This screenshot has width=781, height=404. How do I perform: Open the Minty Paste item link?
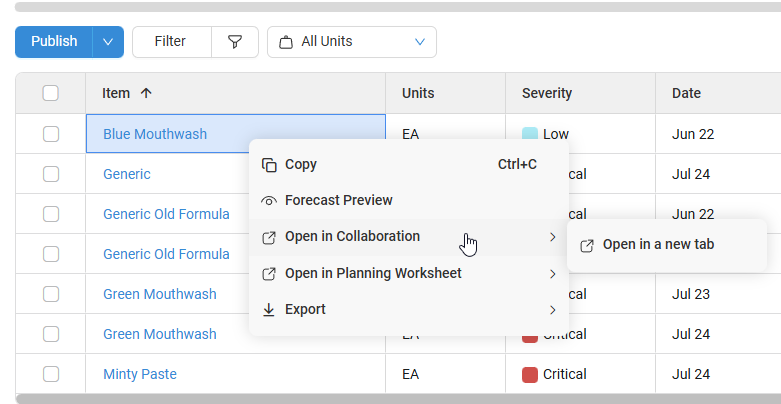tap(140, 374)
